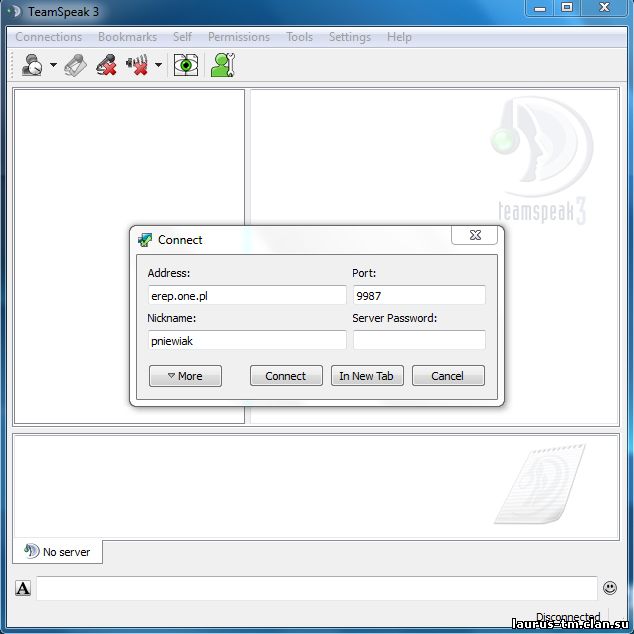634x634 pixels.
Task: Close the Connect dialog with its X button
Action: point(475,235)
